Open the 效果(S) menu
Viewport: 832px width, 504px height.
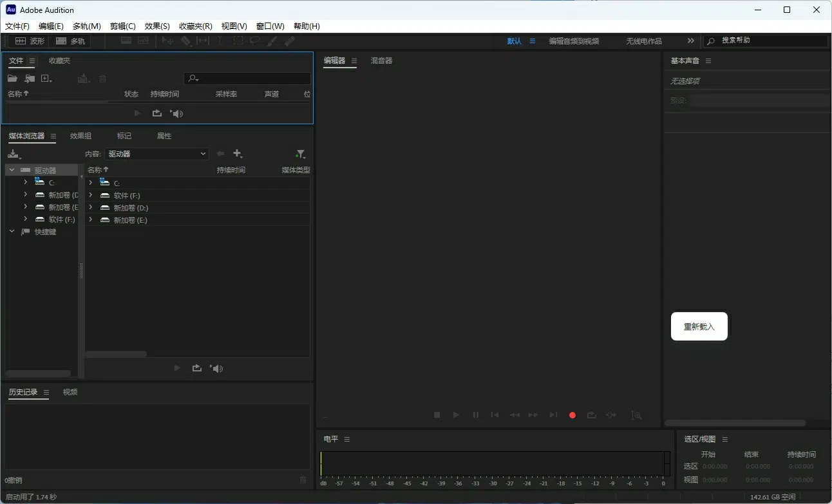pos(157,26)
